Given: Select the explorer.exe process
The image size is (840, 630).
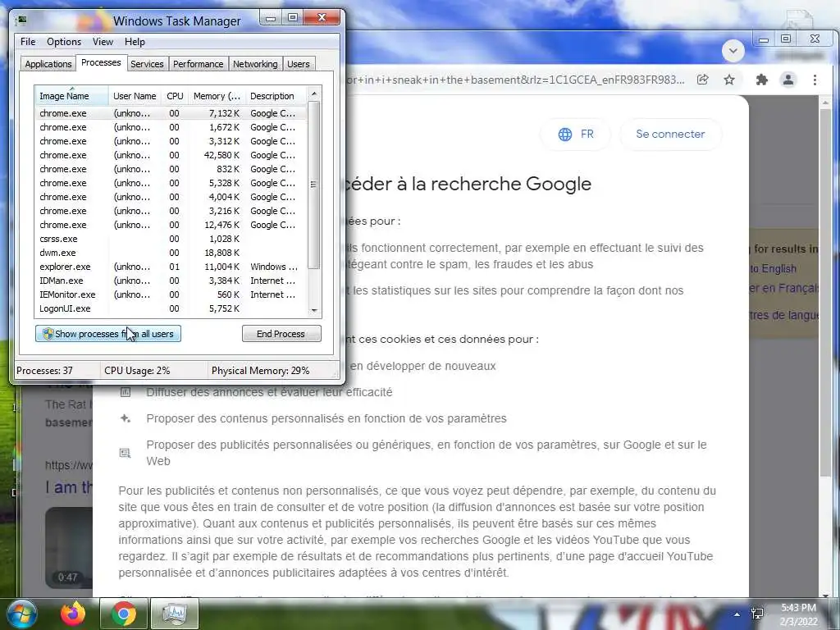Looking at the screenshot, I should point(171,267).
